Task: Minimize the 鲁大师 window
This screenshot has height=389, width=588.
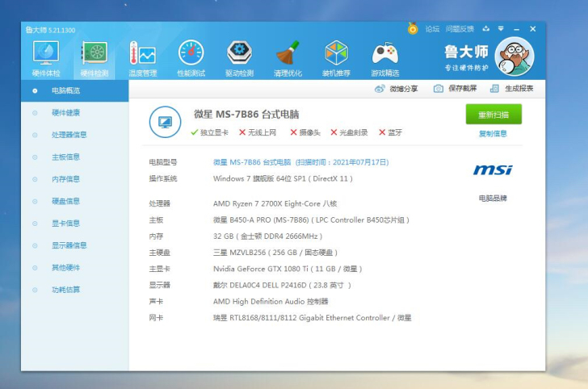Action: point(517,29)
